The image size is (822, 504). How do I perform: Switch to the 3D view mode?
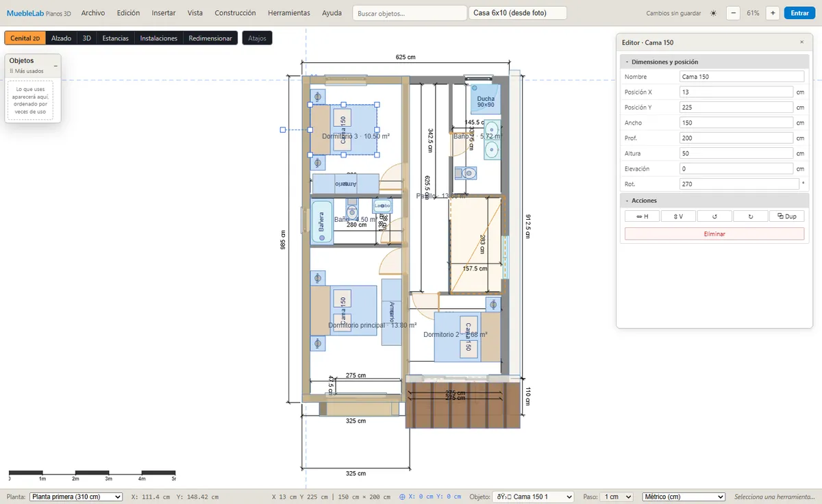click(87, 38)
